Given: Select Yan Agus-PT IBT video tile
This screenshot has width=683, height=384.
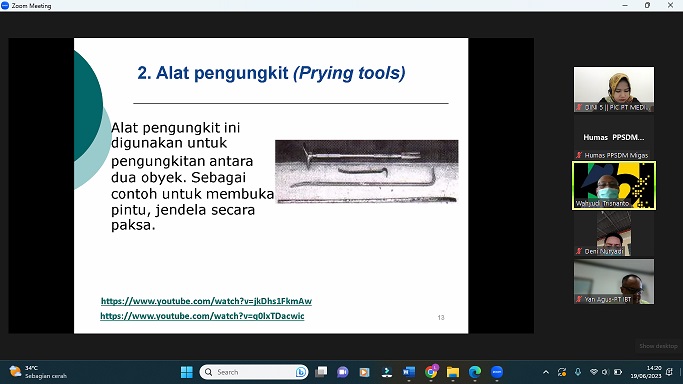Looking at the screenshot, I should point(614,282).
